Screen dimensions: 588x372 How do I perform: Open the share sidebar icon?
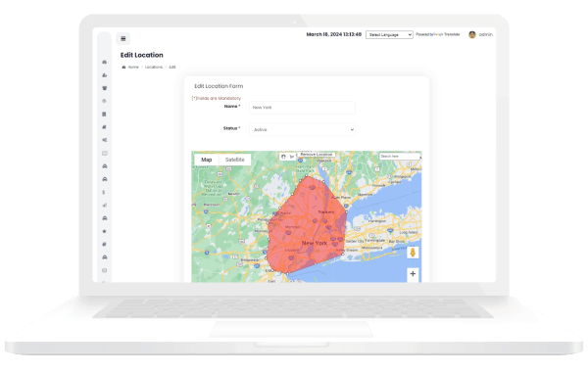pyautogui.click(x=105, y=140)
